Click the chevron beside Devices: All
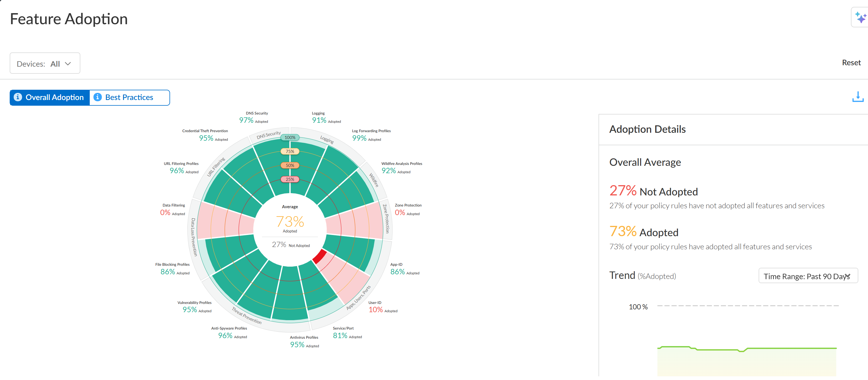 pos(68,64)
